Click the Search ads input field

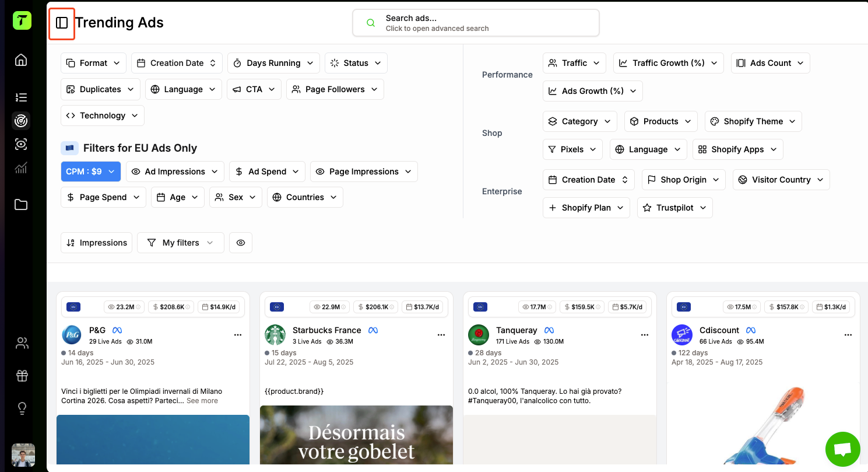point(476,23)
